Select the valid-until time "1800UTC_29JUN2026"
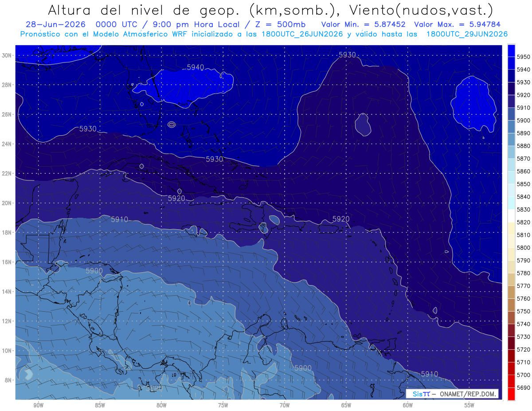The width and height of the screenshot is (532, 411). (467, 34)
